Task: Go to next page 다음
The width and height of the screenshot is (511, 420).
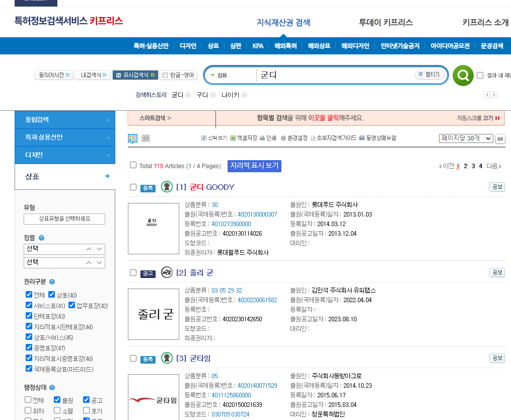Action: 494,166
